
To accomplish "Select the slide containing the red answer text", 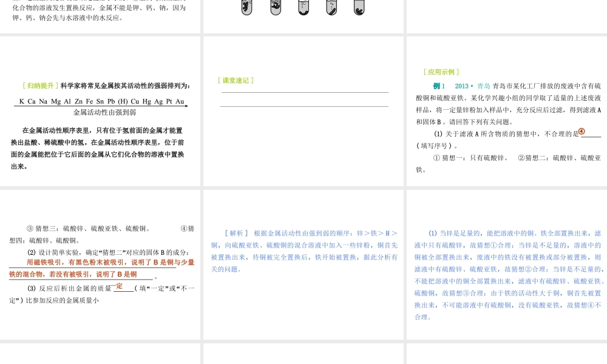I will pyautogui.click(x=100, y=265).
